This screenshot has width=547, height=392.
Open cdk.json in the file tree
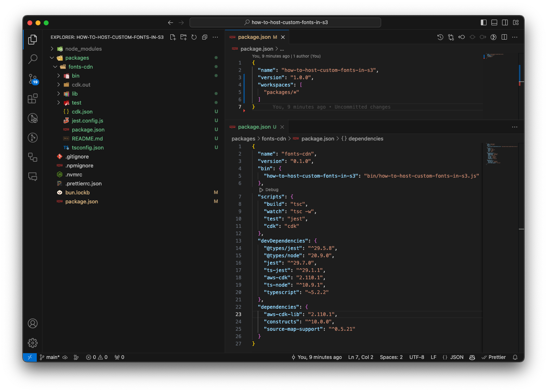(82, 111)
